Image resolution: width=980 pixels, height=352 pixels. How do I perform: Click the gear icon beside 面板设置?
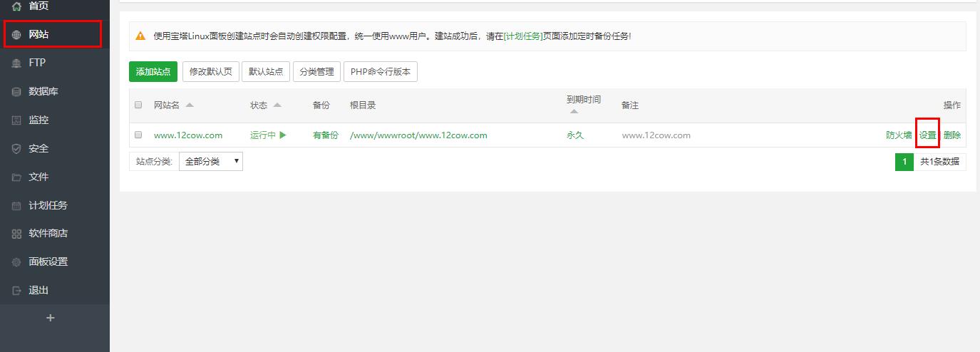pos(16,262)
